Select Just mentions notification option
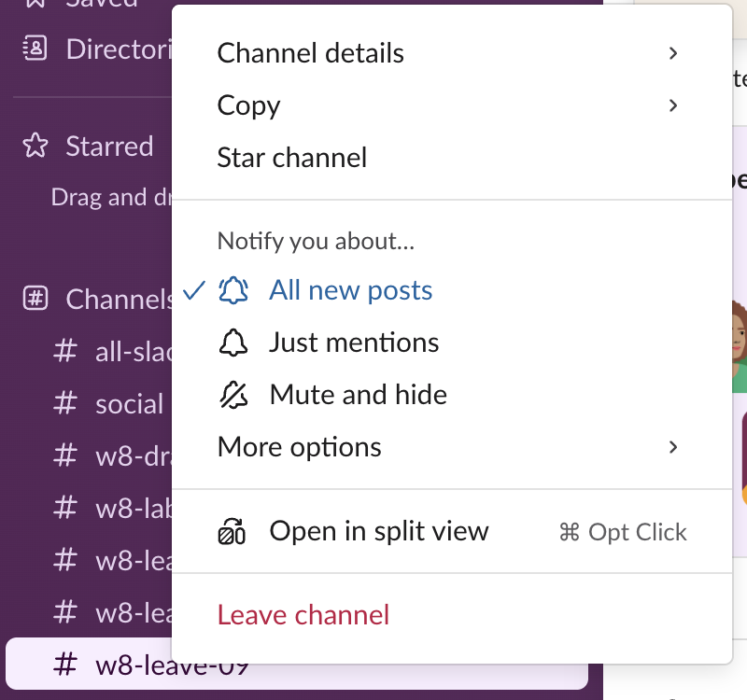 452,343
